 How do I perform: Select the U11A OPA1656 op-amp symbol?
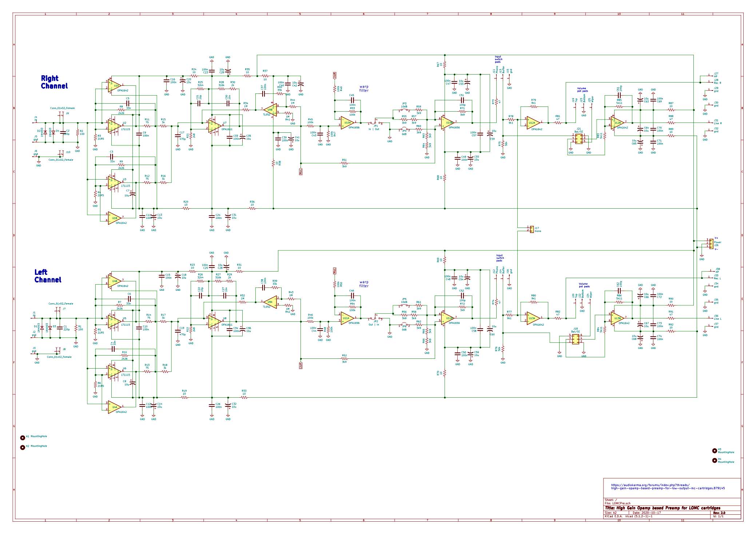(348, 318)
